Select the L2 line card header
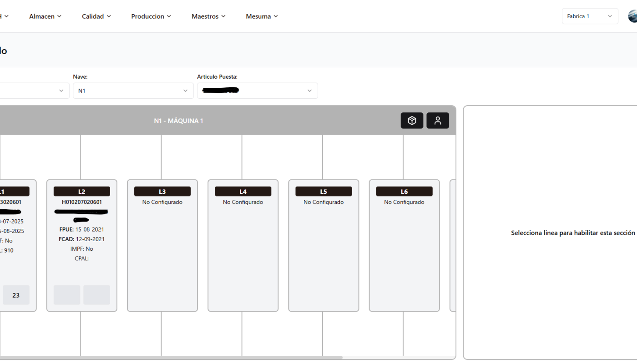Screen dimensions: 637x364 point(81,192)
